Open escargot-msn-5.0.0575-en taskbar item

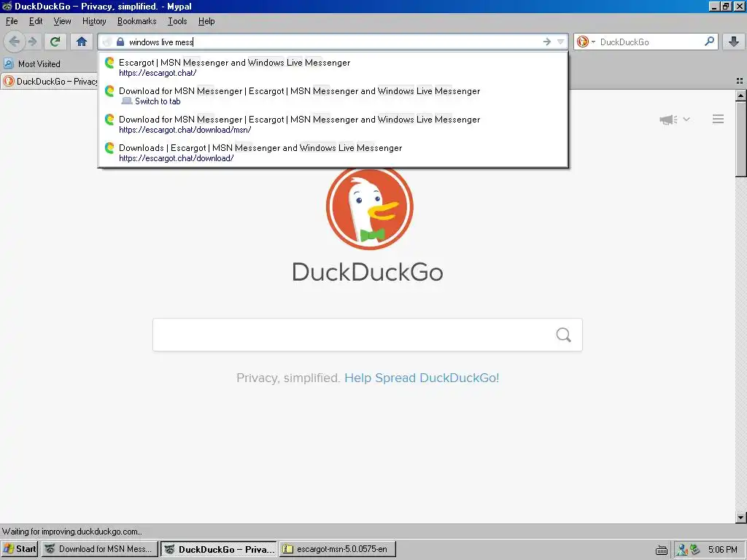pyautogui.click(x=338, y=549)
